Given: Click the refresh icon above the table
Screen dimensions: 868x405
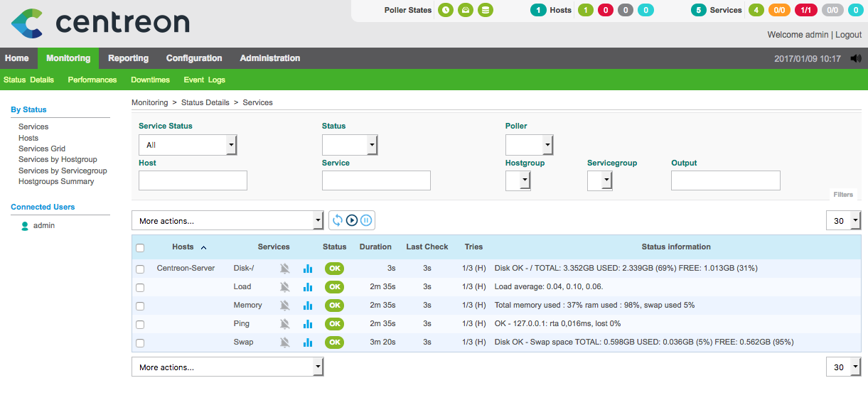Looking at the screenshot, I should coord(338,220).
